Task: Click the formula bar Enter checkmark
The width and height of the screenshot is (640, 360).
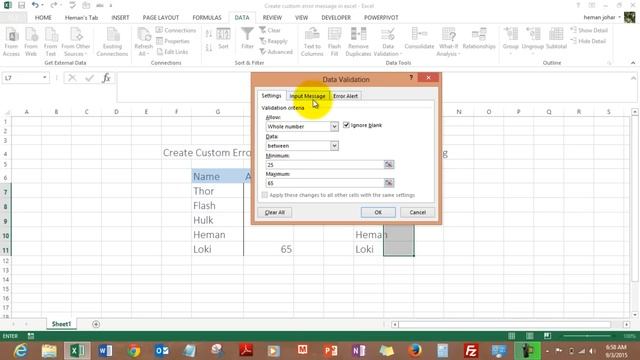Action: tap(89, 78)
